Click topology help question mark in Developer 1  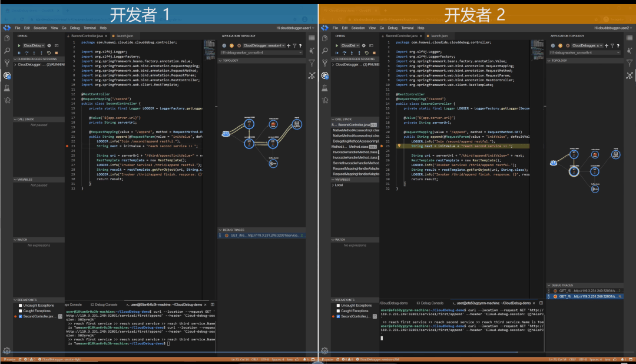tap(300, 46)
